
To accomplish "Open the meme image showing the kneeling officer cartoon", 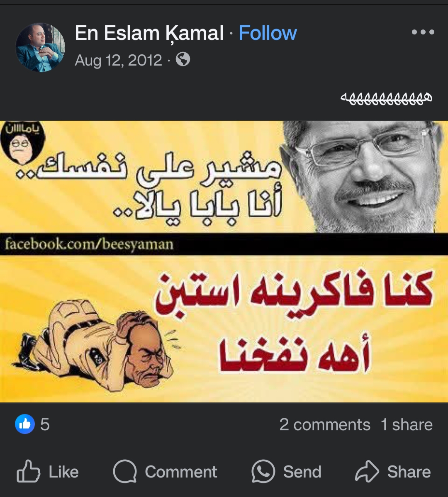I will (224, 261).
